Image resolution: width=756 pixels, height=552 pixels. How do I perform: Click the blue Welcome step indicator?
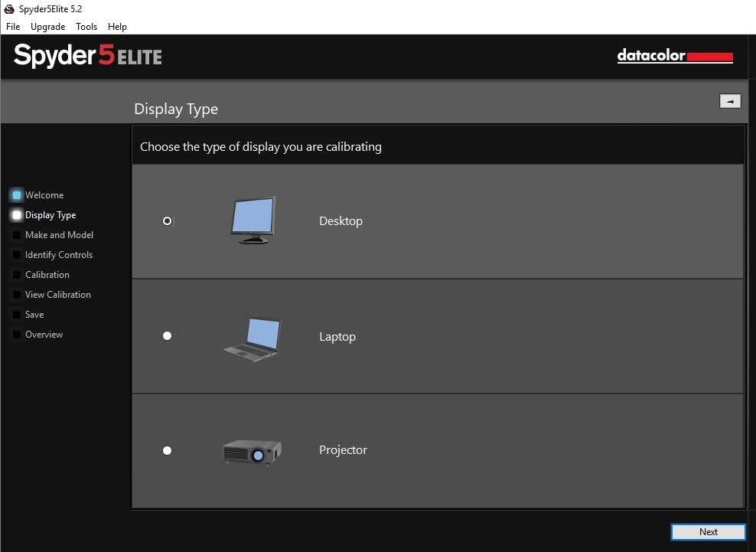[x=17, y=195]
